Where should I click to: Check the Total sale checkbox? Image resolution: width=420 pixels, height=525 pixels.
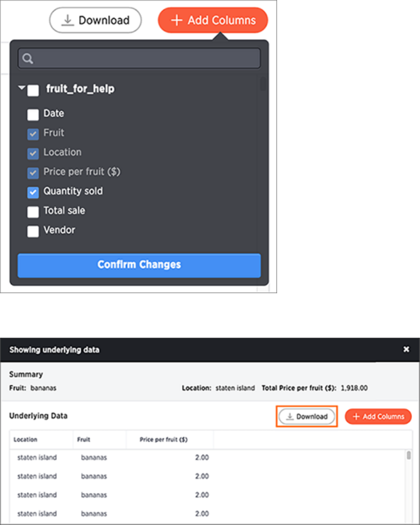(33, 211)
